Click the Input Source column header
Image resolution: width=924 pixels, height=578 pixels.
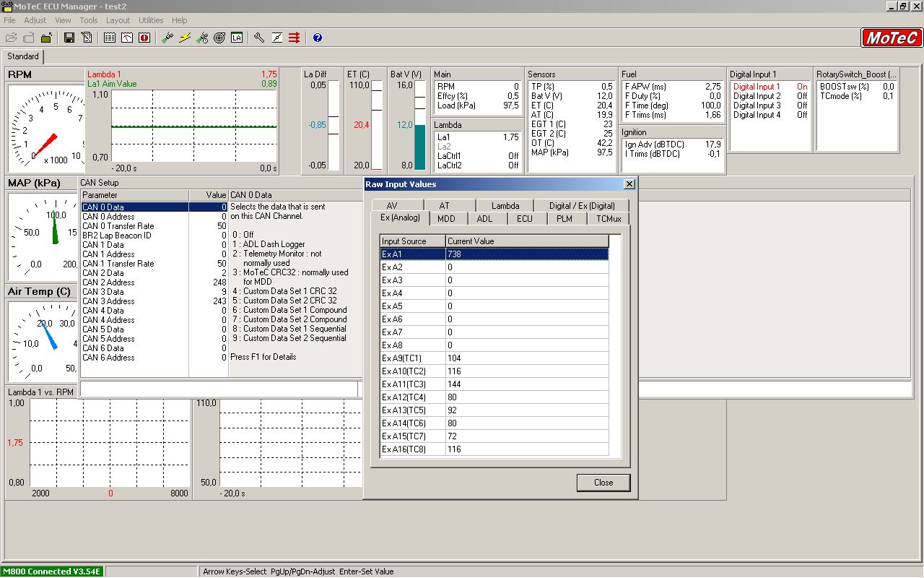(412, 241)
